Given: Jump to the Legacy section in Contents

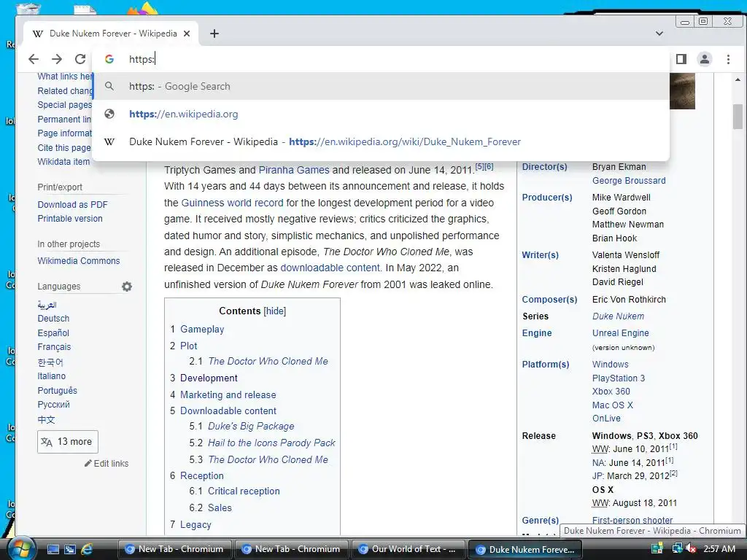Looking at the screenshot, I should [196, 524].
